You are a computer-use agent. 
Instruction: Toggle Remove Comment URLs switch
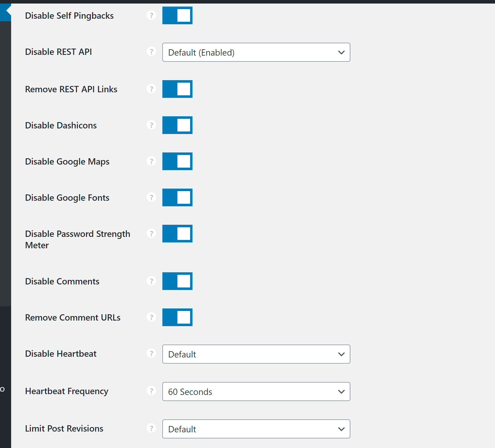177,317
